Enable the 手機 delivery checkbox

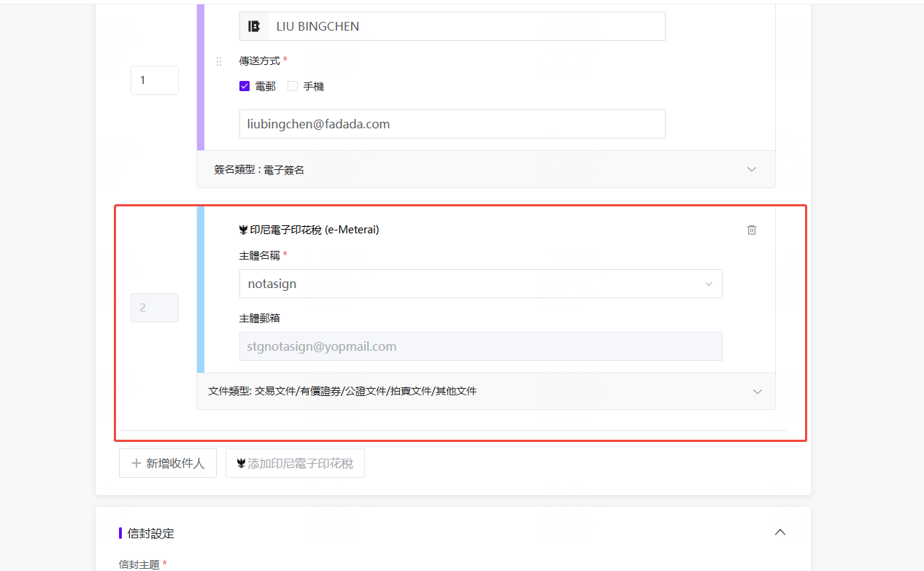pos(293,86)
